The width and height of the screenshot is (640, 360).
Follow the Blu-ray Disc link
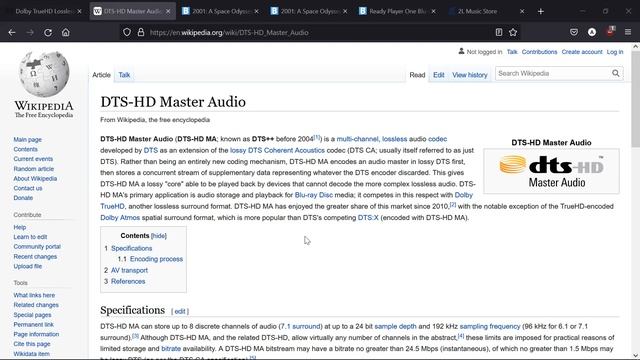[x=313, y=195]
